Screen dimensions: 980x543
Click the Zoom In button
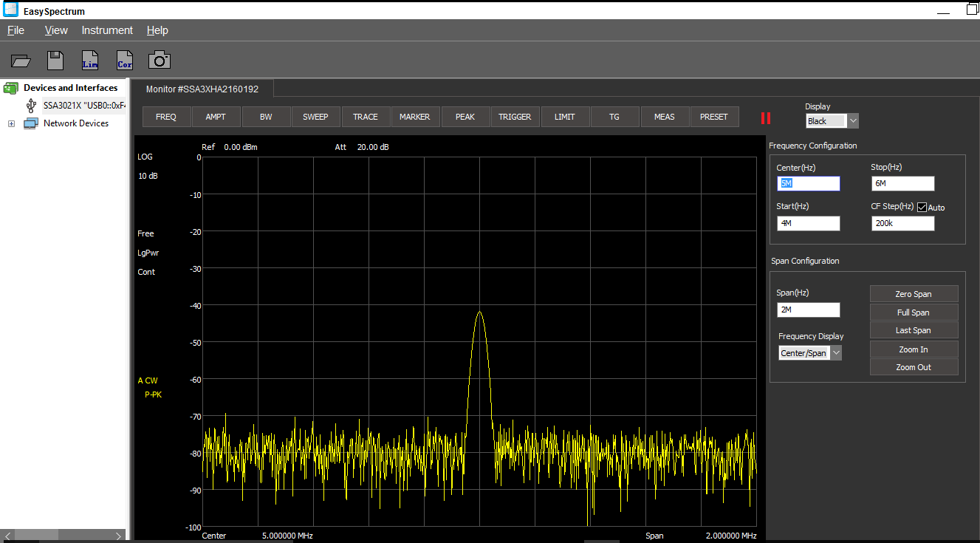tap(914, 349)
